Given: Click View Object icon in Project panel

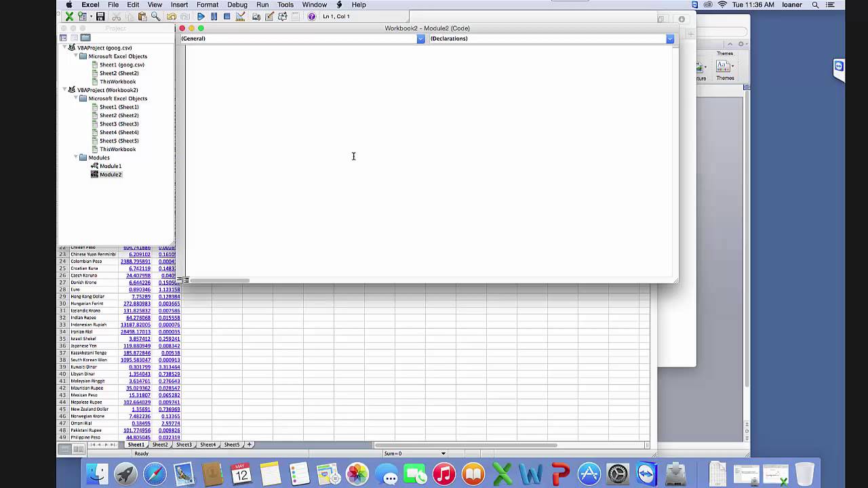Looking at the screenshot, I should coord(74,38).
